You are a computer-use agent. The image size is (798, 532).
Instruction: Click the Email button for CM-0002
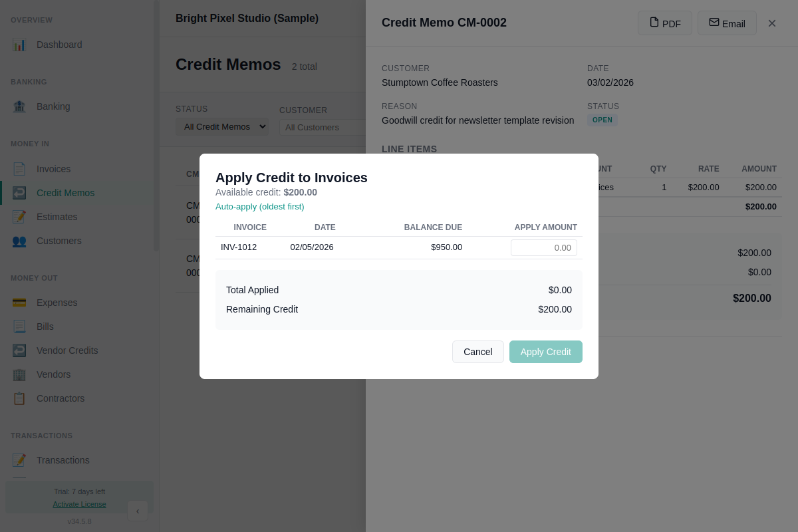[727, 23]
